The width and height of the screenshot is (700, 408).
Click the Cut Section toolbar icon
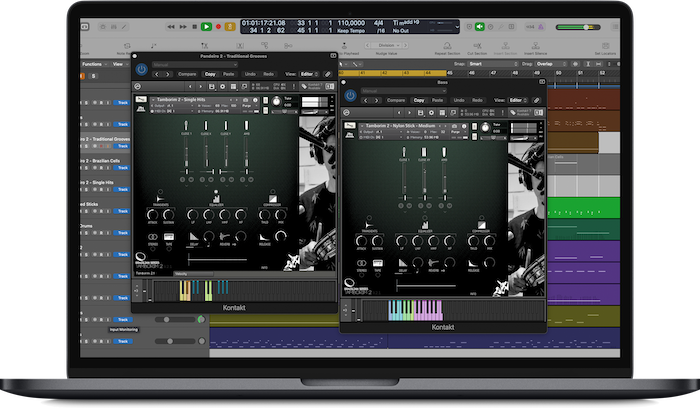pyautogui.click(x=477, y=46)
